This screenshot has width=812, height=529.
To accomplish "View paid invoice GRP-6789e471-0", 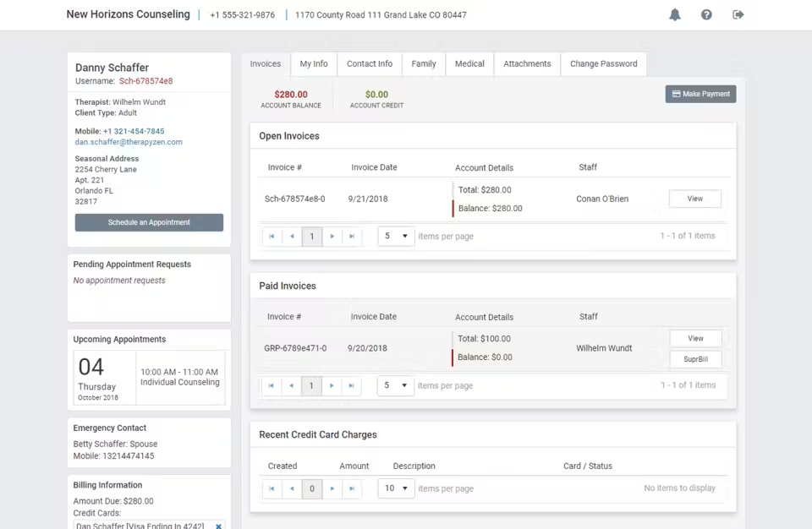I will pyautogui.click(x=695, y=339).
